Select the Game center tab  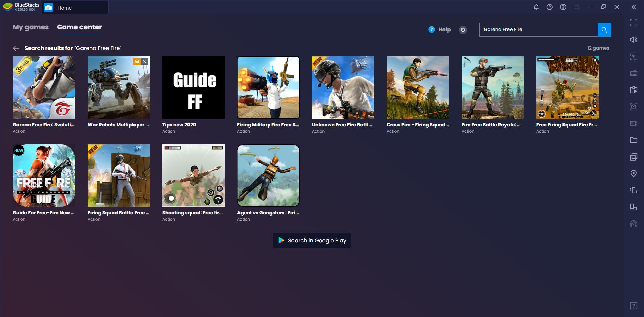(x=79, y=27)
